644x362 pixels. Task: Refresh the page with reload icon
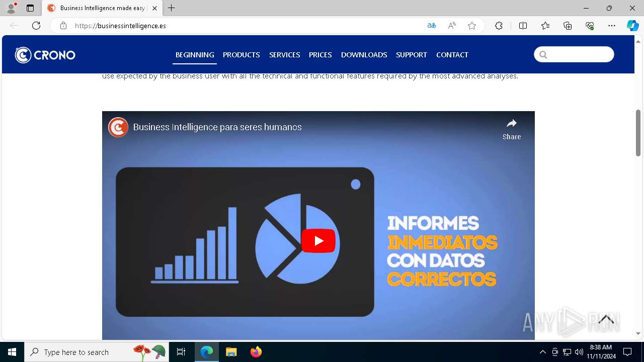[x=36, y=26]
